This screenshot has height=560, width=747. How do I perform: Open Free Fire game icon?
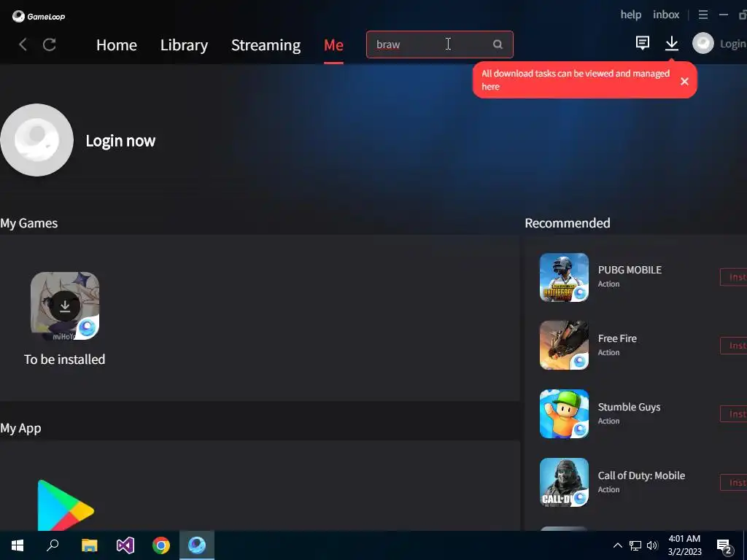pyautogui.click(x=564, y=345)
